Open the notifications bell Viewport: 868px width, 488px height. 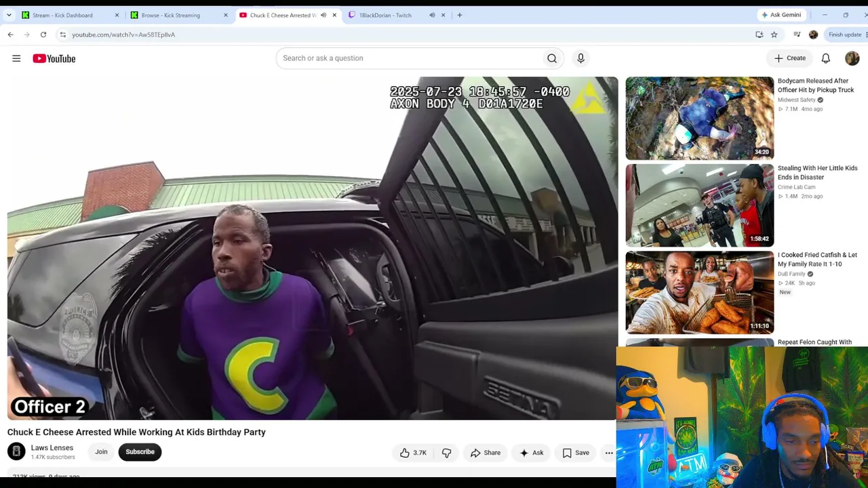click(826, 58)
